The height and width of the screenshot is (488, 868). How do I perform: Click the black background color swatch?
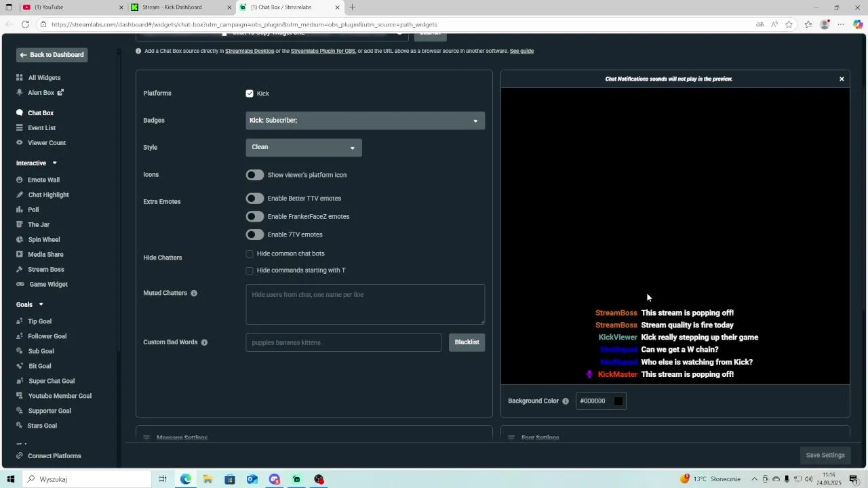(x=618, y=401)
